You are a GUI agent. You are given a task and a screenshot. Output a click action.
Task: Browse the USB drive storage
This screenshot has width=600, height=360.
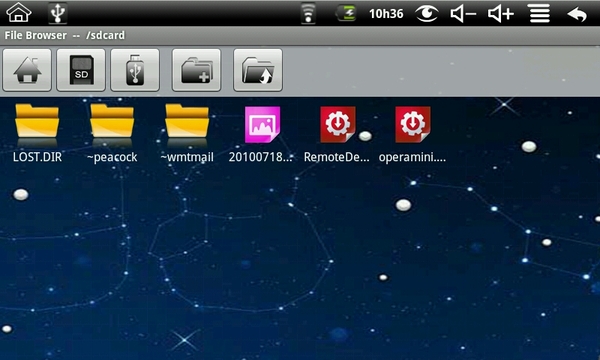(135, 70)
